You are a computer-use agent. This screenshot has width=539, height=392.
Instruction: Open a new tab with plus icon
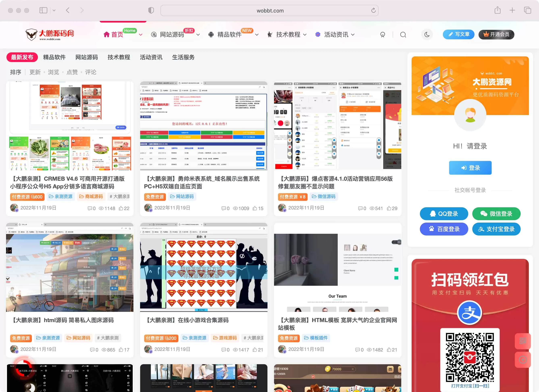[512, 10]
